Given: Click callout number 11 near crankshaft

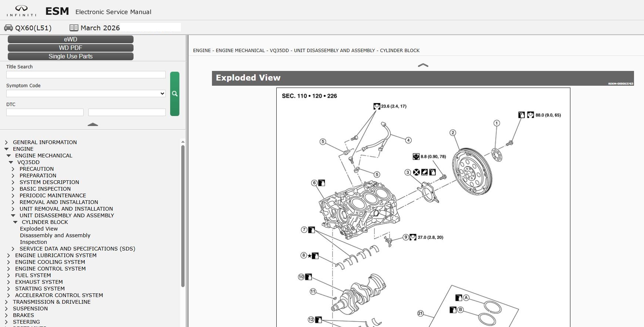Looking at the screenshot, I should click(x=313, y=292).
